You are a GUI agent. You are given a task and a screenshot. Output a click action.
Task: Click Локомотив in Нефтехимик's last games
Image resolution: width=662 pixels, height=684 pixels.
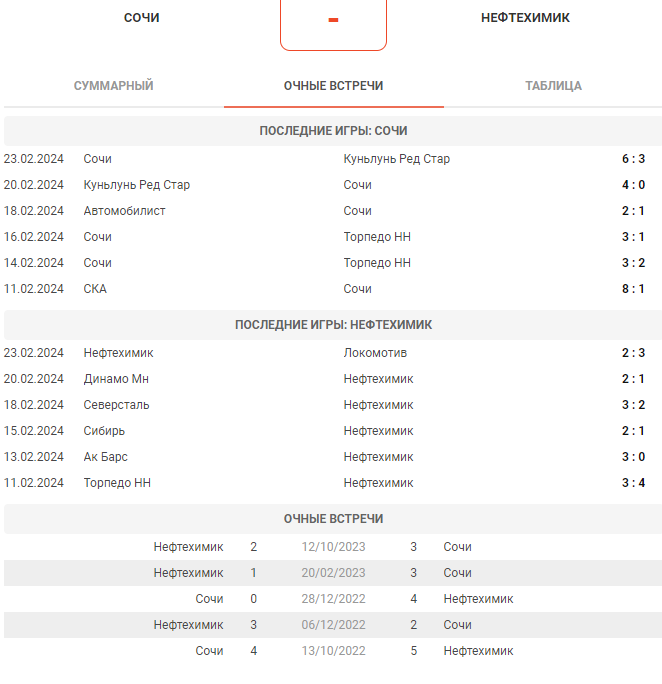pos(375,353)
